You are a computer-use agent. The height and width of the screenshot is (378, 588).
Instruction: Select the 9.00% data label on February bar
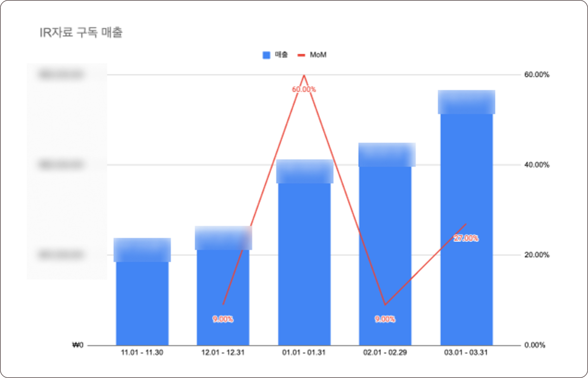click(x=385, y=319)
